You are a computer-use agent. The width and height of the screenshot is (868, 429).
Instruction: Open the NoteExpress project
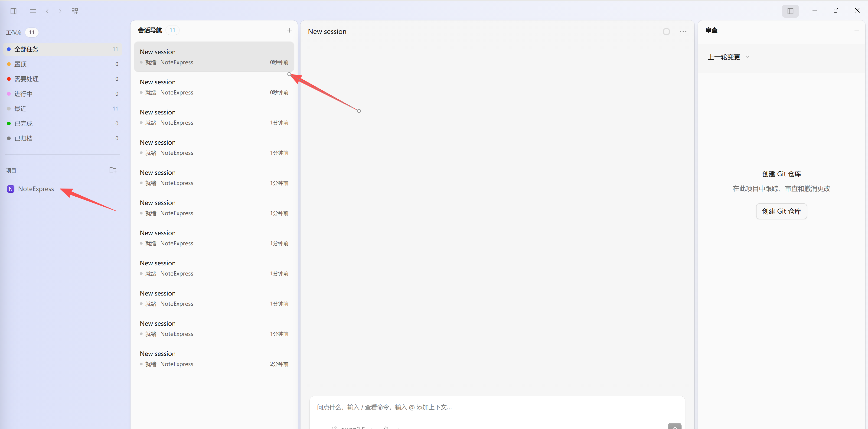click(36, 189)
